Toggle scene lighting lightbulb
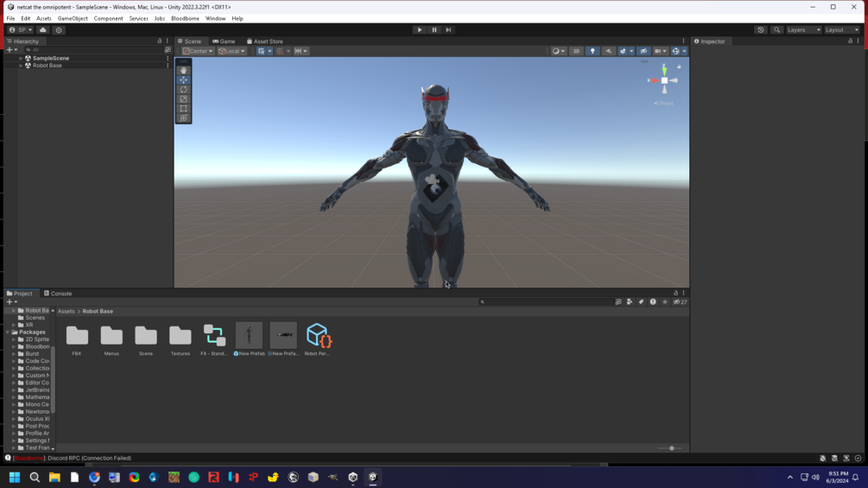Screen dimensions: 868x488 click(592, 51)
